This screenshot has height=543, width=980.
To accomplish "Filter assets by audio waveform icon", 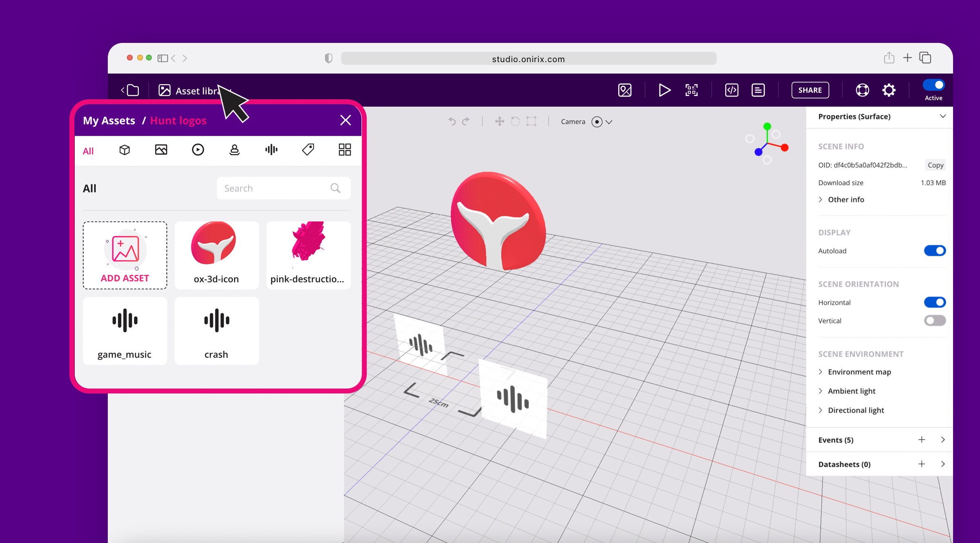I will coord(271,150).
